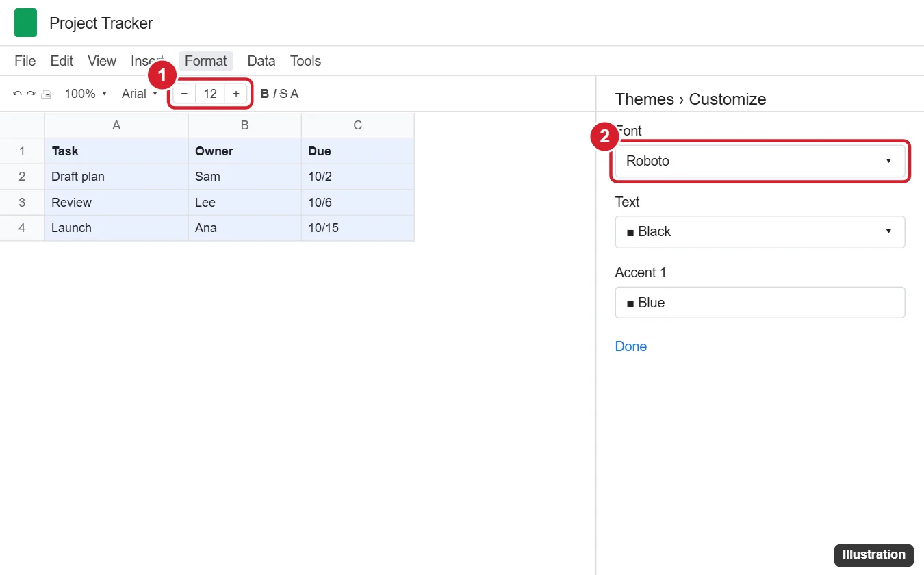The image size is (924, 575).
Task: Select the Due header cell
Action: [358, 151]
